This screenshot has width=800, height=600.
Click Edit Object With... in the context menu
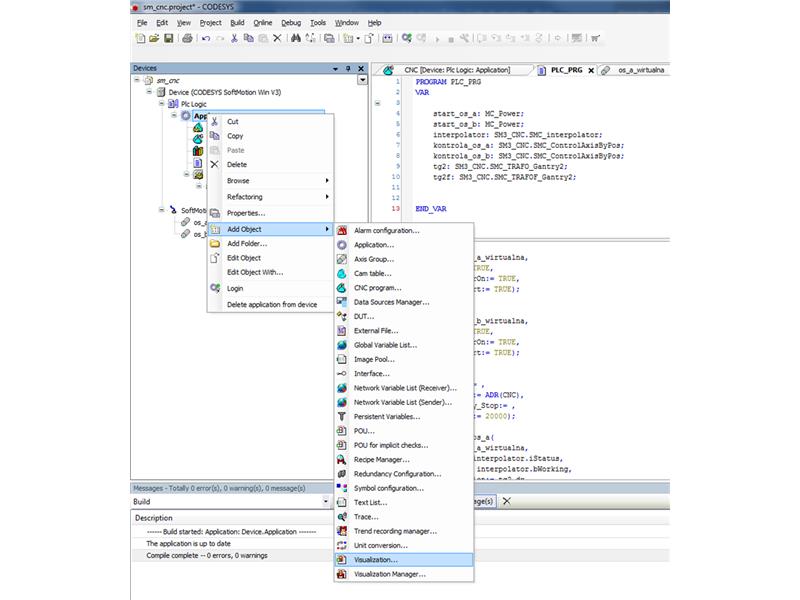[x=270, y=272]
